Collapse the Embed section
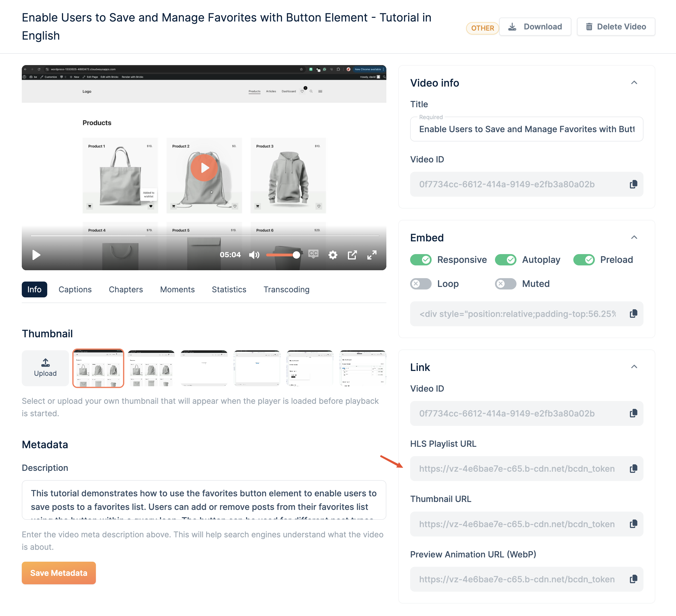 tap(634, 237)
